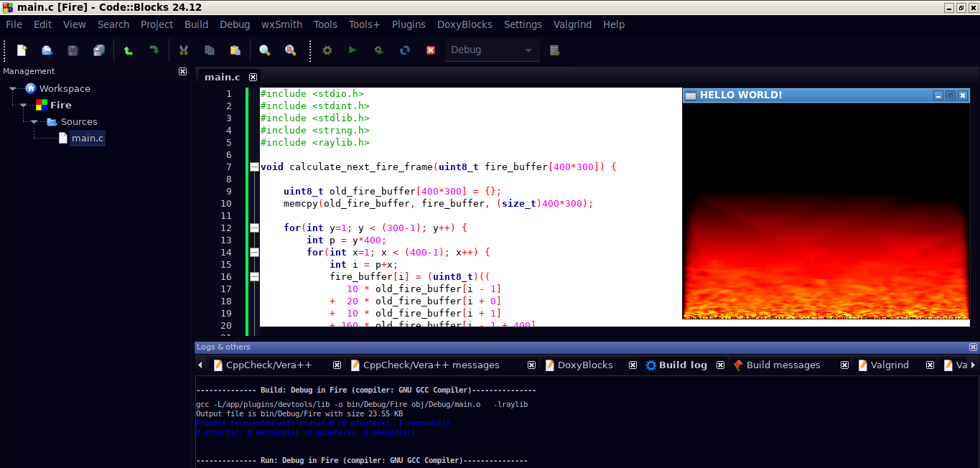Viewport: 980px width, 468px height.
Task: Collapse the Workspace tree node
Action: (13, 89)
